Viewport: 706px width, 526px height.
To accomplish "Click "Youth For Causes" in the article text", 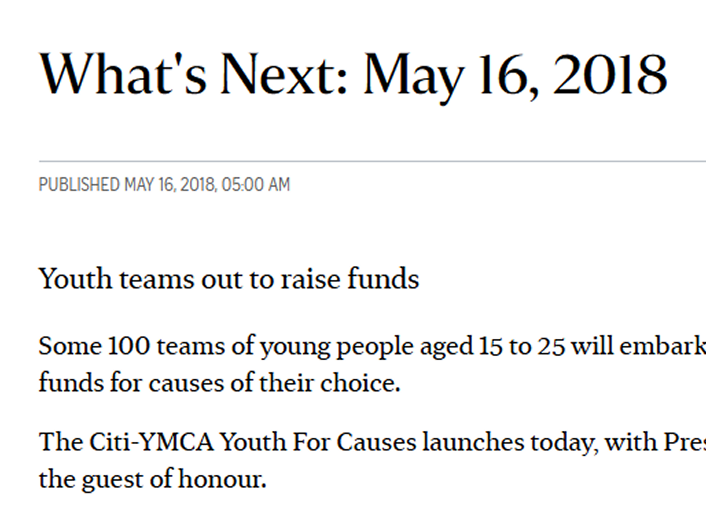I will click(x=318, y=441).
